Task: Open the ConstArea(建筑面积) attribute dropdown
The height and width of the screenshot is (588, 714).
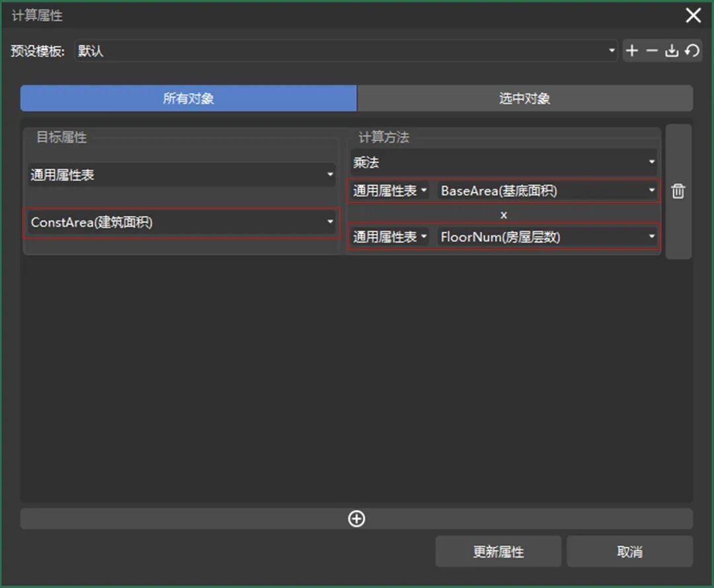Action: (x=182, y=223)
